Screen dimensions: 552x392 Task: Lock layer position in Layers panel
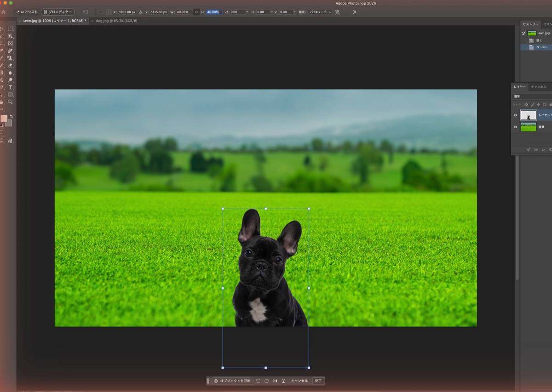(x=538, y=105)
